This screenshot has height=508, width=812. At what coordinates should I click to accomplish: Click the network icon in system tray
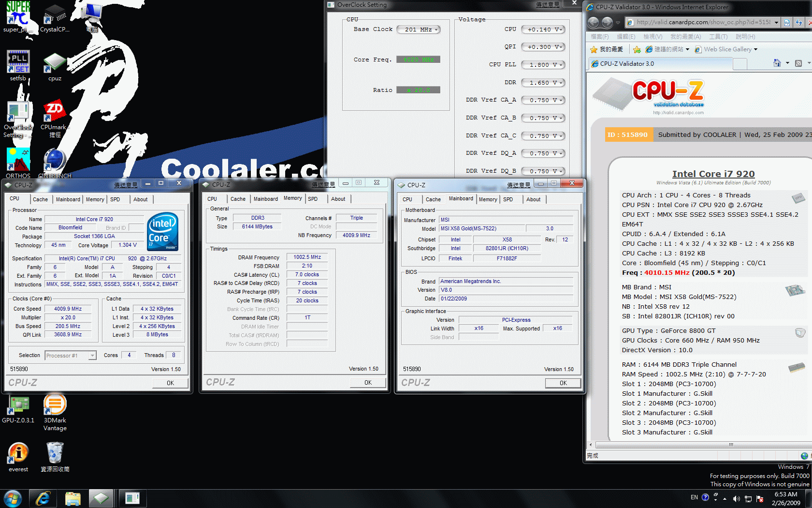click(x=748, y=498)
